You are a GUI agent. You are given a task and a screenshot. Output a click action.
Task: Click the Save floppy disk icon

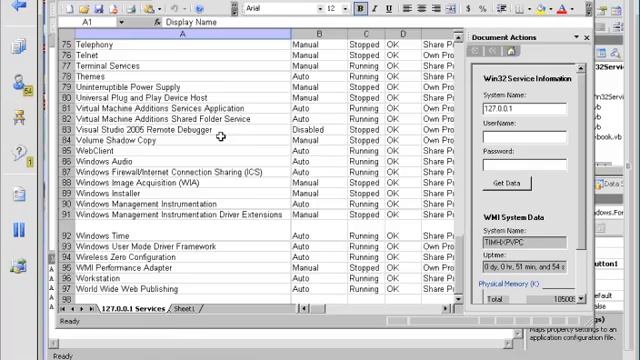(x=99, y=9)
